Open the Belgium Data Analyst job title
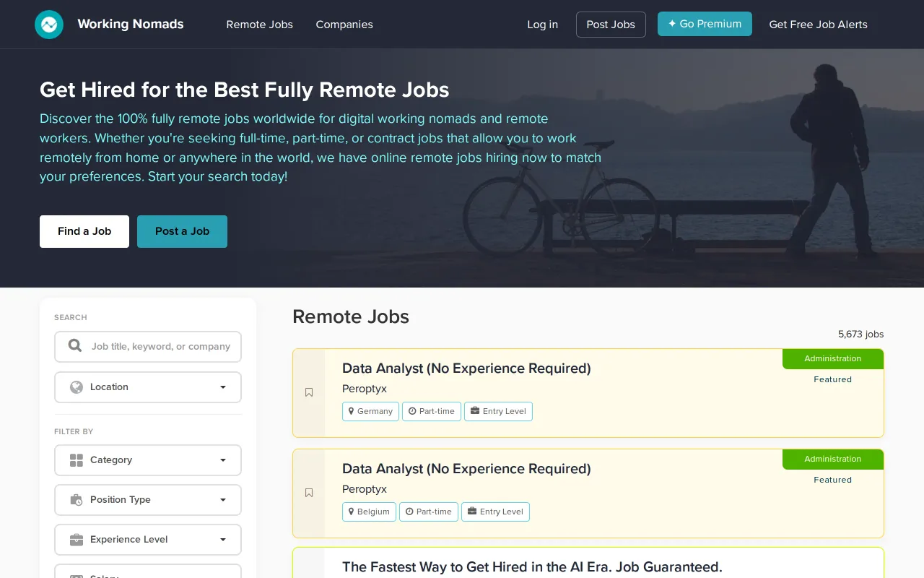 (466, 469)
